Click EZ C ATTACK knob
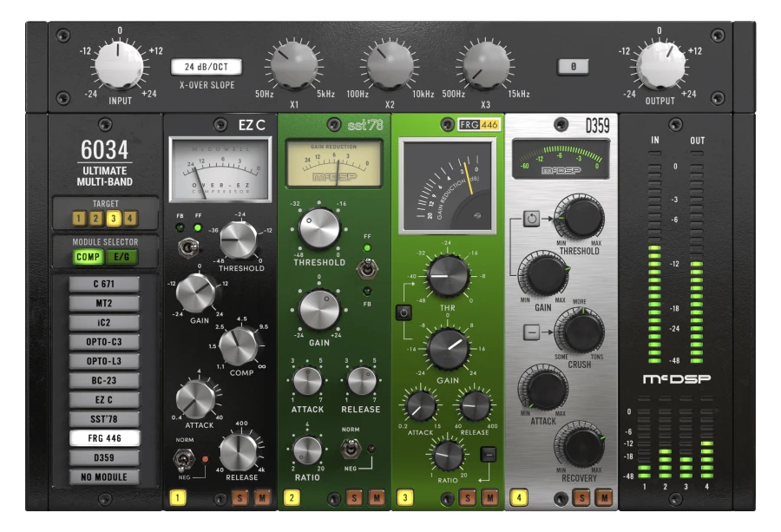Viewport: 781px width, 532px height. [196, 399]
